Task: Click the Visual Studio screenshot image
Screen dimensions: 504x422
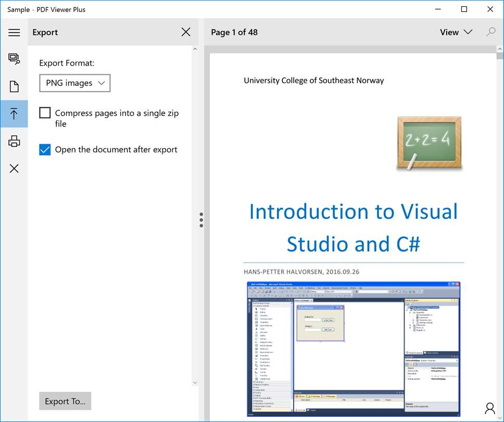Action: (x=354, y=349)
